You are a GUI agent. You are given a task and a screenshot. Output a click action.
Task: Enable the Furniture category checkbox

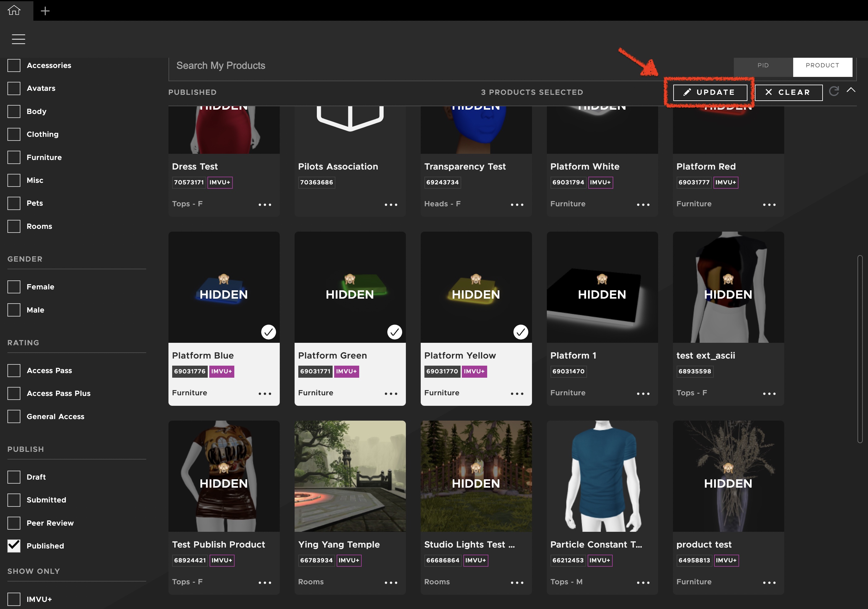pyautogui.click(x=14, y=157)
